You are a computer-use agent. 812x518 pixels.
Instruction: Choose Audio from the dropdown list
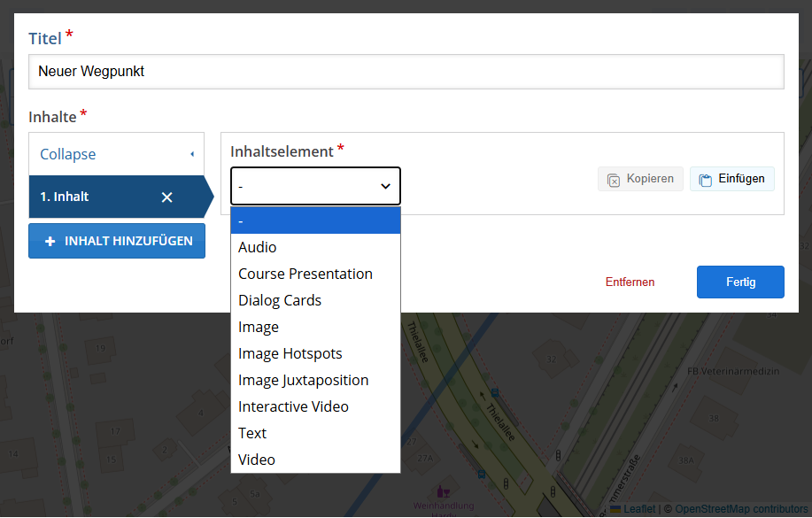pyautogui.click(x=258, y=247)
